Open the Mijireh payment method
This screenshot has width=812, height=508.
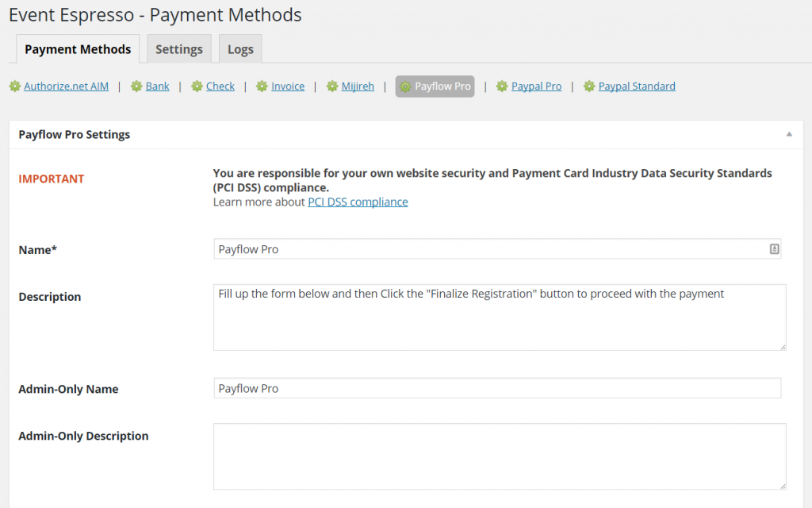point(358,86)
